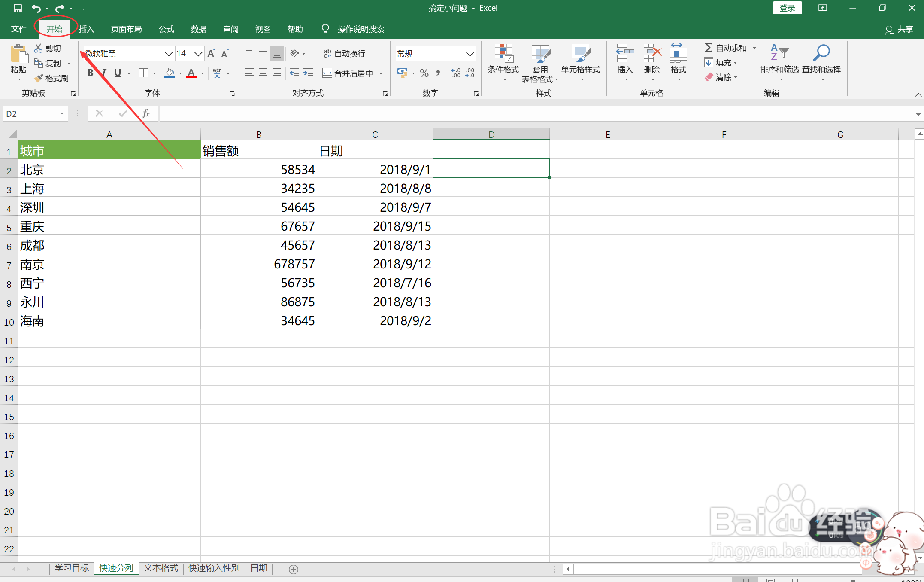This screenshot has height=582, width=924.
Task: Switch to the 文本格式 sheet tab
Action: pyautogui.click(x=161, y=568)
